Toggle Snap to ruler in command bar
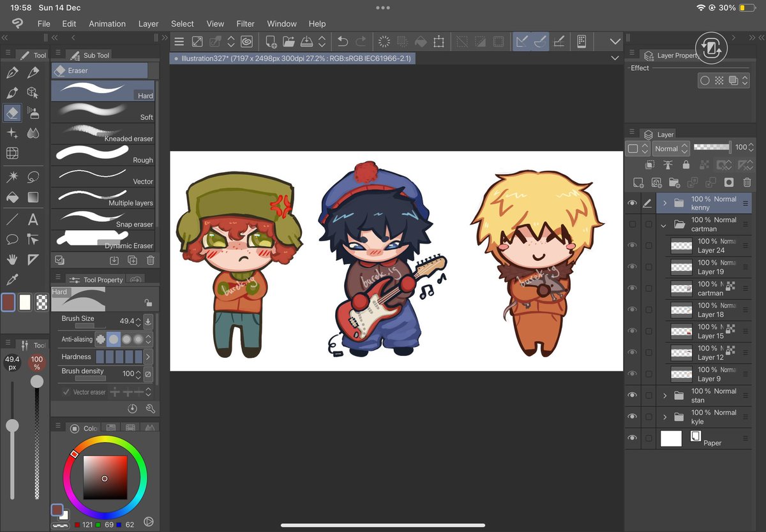This screenshot has height=532, width=766. point(522,41)
